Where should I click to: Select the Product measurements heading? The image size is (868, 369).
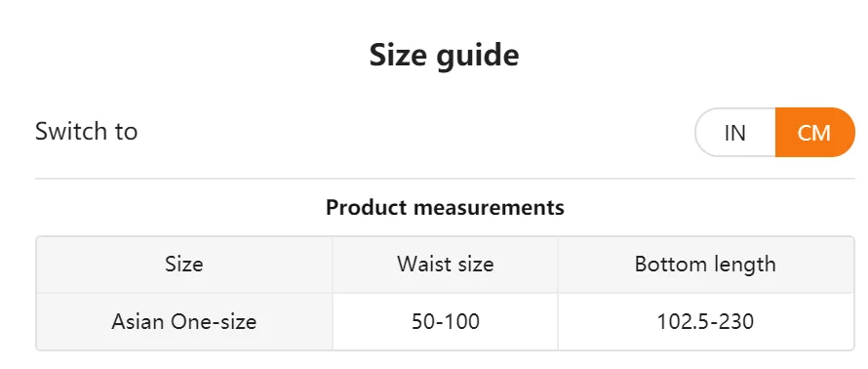click(x=445, y=207)
